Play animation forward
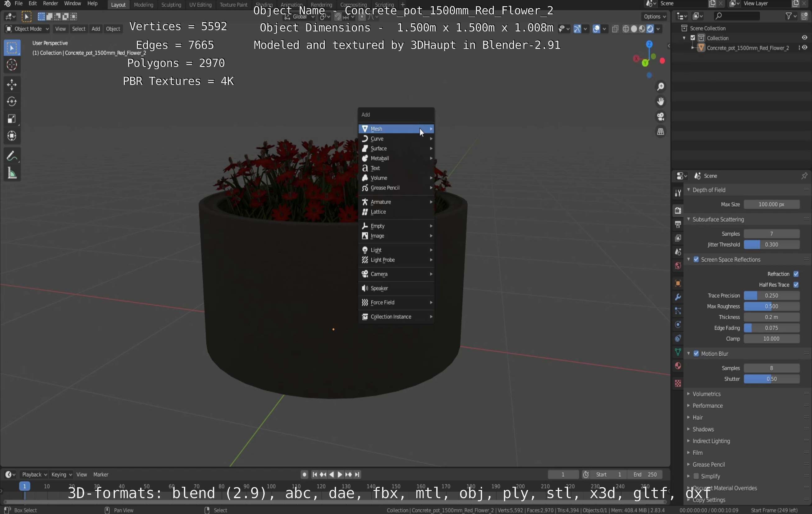812x514 pixels. (340, 475)
